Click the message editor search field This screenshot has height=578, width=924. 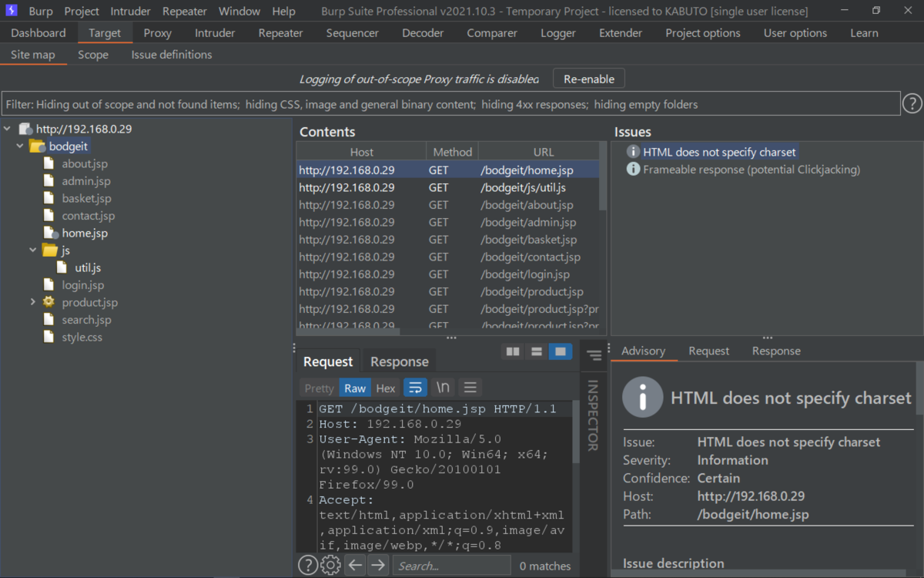click(x=451, y=566)
